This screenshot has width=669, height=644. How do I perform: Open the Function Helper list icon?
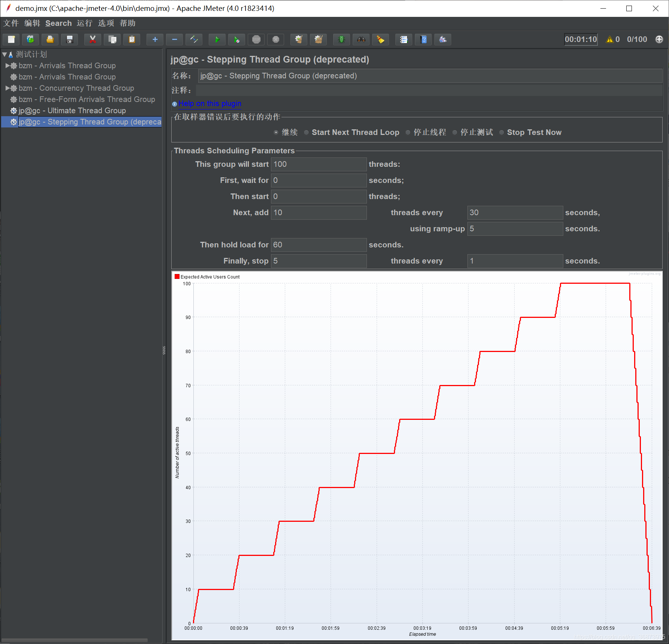point(404,39)
